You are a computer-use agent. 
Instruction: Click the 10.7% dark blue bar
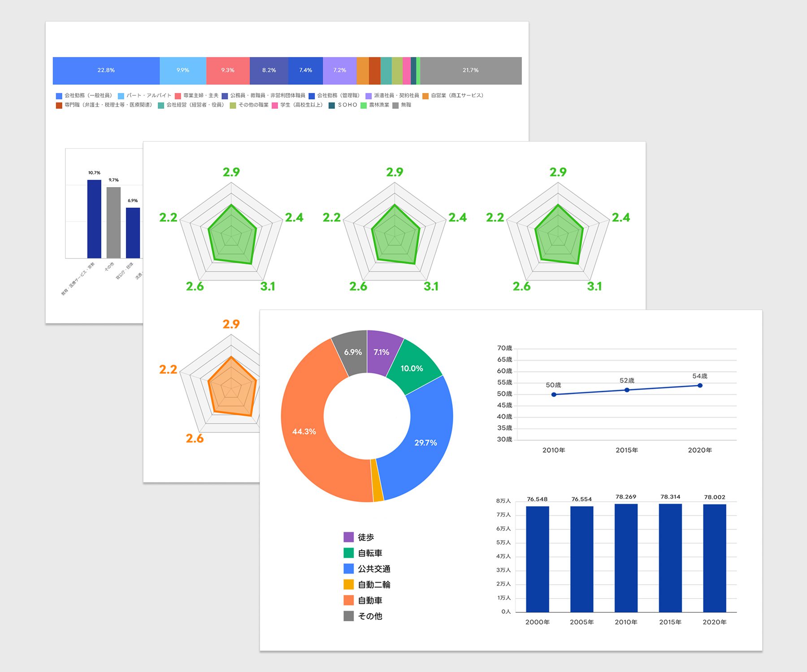click(x=94, y=219)
